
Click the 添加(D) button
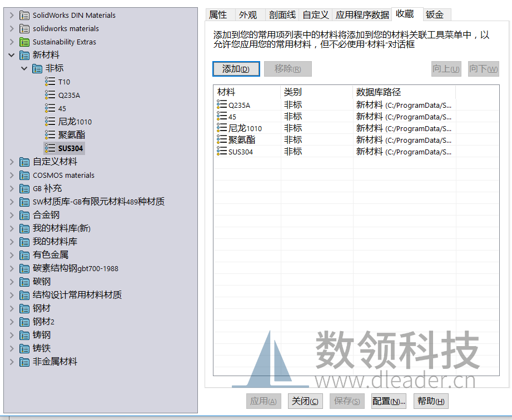[236, 69]
